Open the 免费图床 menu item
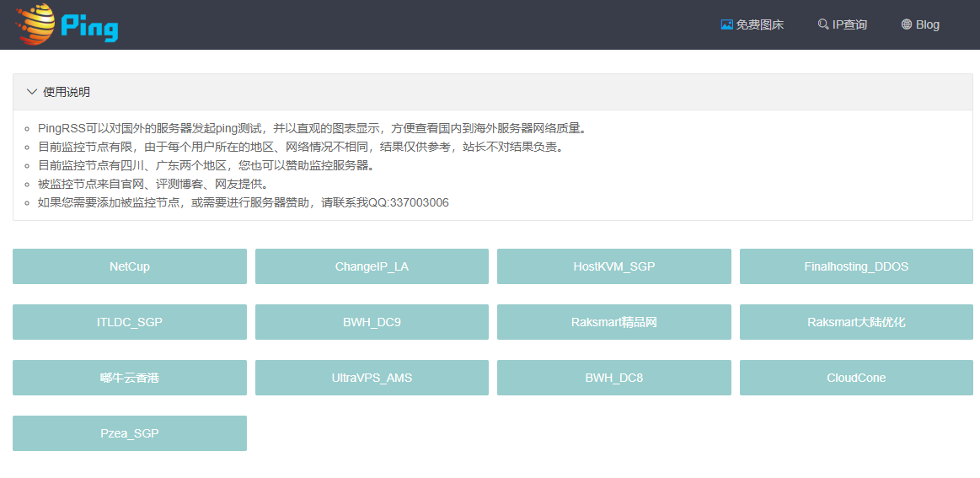The width and height of the screenshot is (980, 478). click(x=759, y=24)
